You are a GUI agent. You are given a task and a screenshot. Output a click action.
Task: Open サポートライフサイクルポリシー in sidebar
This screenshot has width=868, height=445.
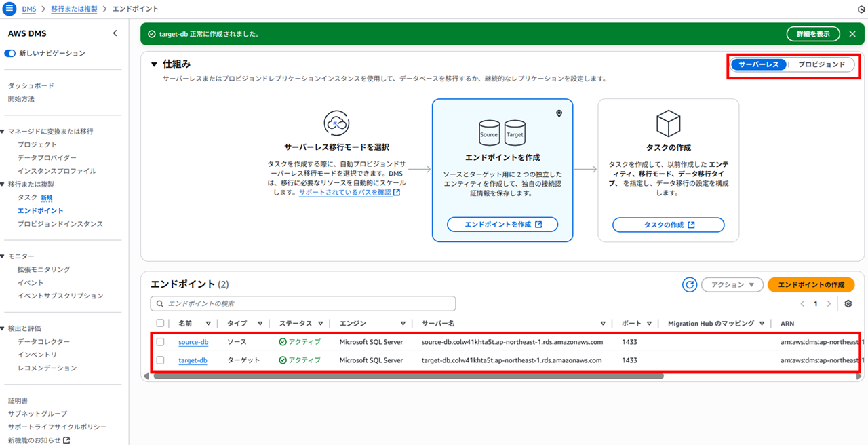pyautogui.click(x=58, y=427)
